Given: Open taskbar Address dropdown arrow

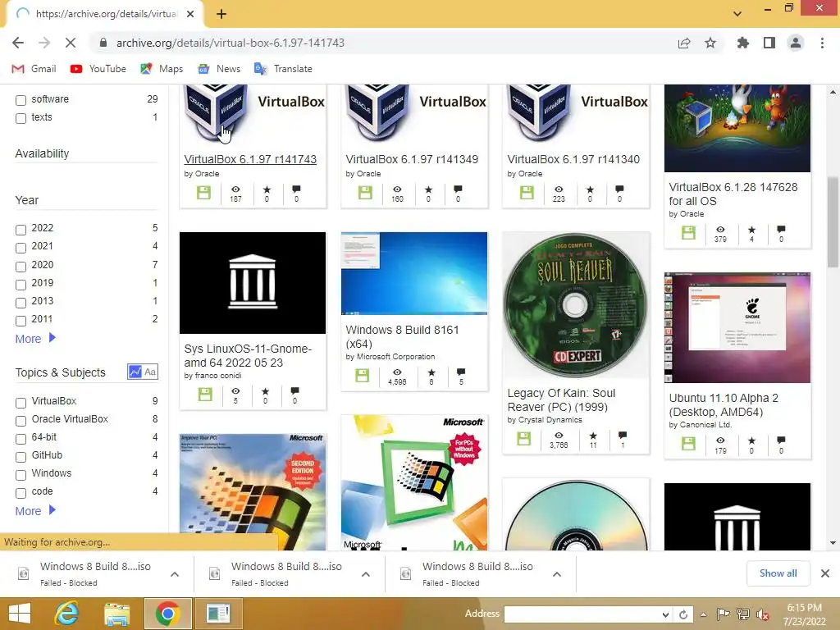Looking at the screenshot, I should (x=665, y=614).
